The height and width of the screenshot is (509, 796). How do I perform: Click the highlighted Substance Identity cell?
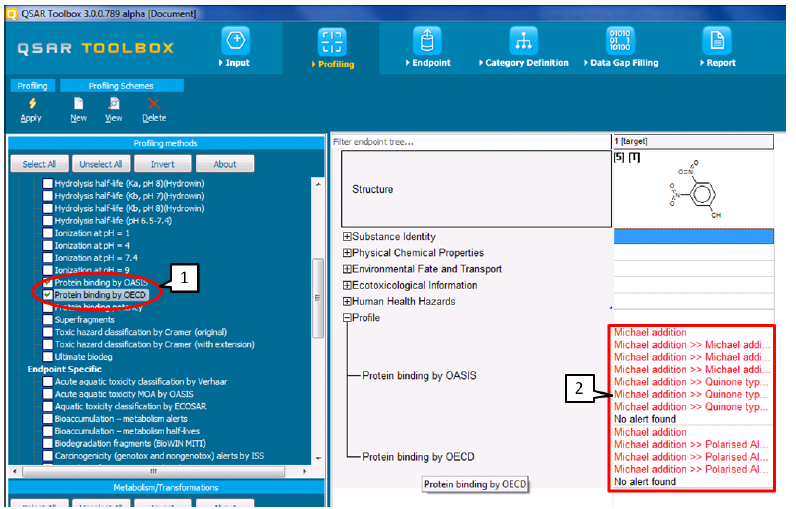click(x=693, y=236)
